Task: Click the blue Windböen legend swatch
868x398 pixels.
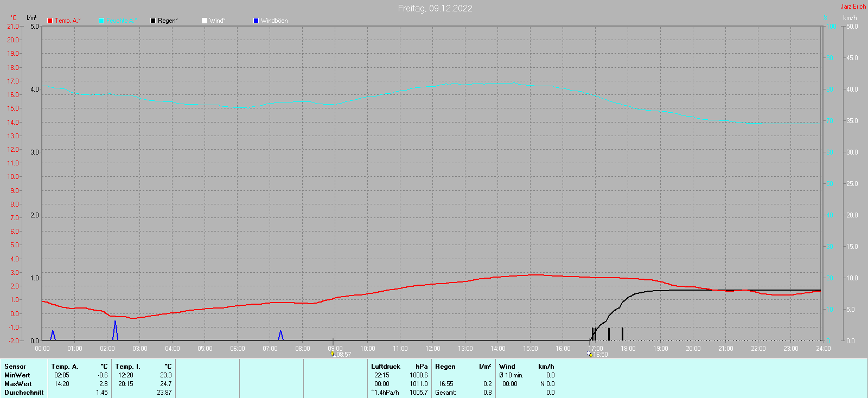Action: point(256,21)
